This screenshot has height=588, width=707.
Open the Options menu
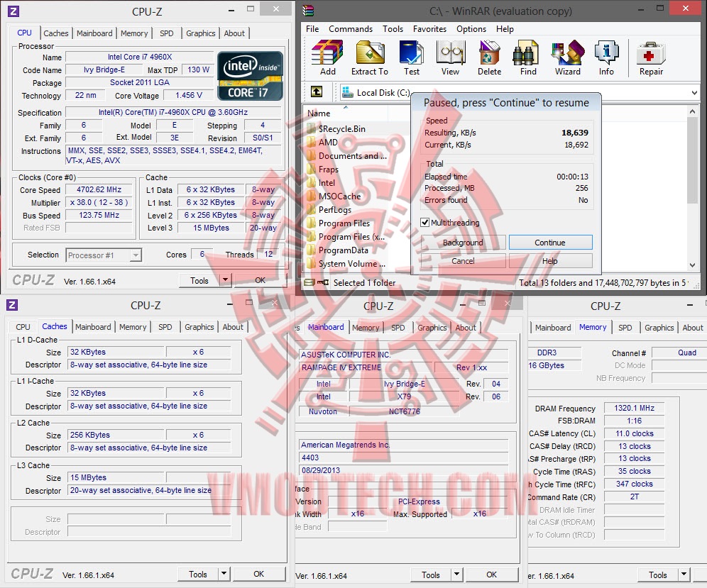click(x=471, y=29)
